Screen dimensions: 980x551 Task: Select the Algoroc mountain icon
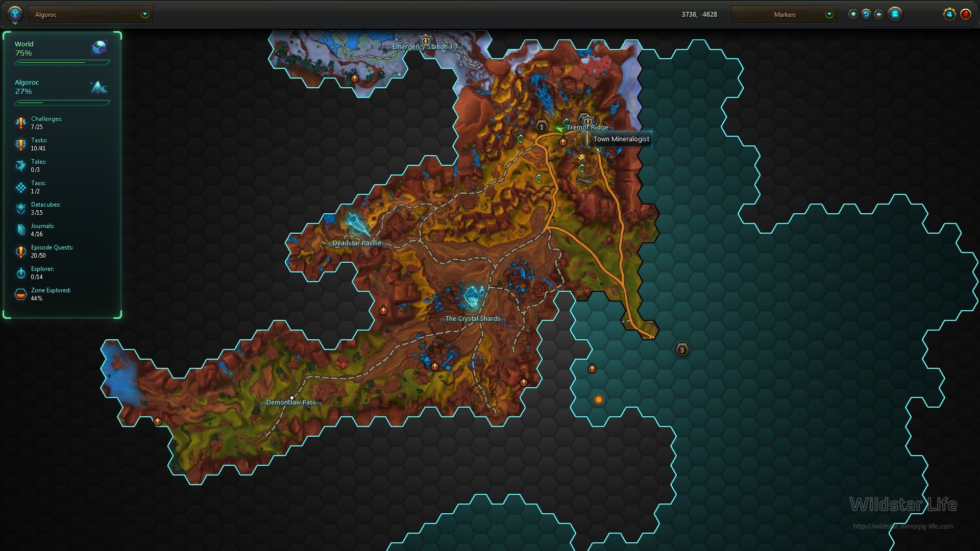99,87
